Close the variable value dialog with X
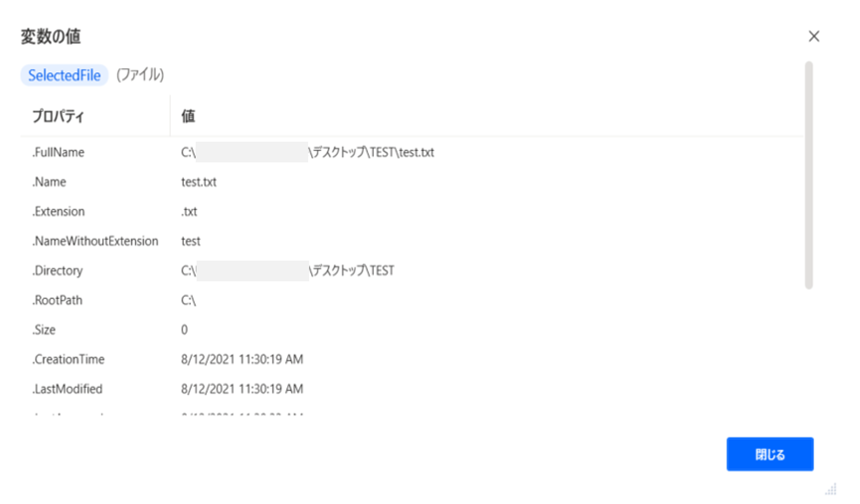Image resolution: width=860 pixels, height=504 pixels. point(813,36)
